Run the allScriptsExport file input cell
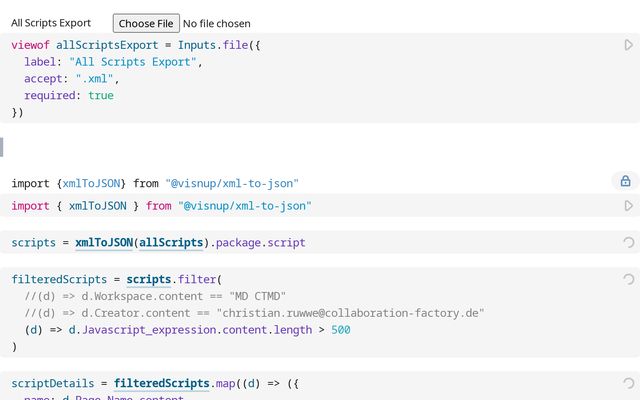The height and width of the screenshot is (400, 640). [628, 45]
